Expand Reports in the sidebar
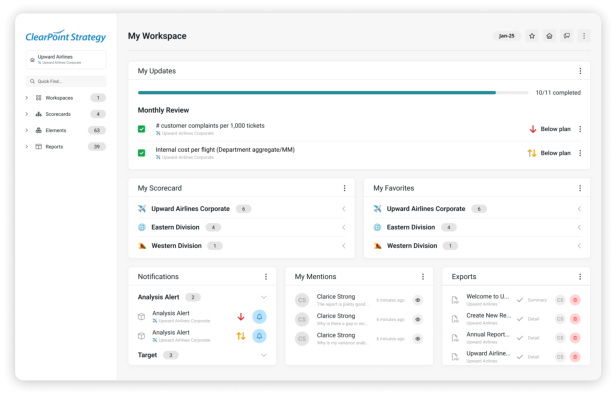Viewport: 616px width, 396px height. pos(27,147)
